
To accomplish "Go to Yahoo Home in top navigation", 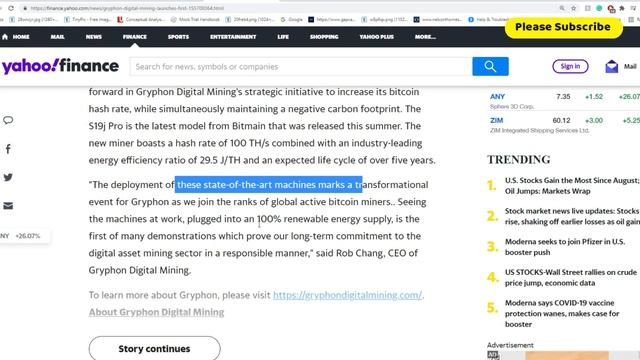I will click(x=21, y=37).
